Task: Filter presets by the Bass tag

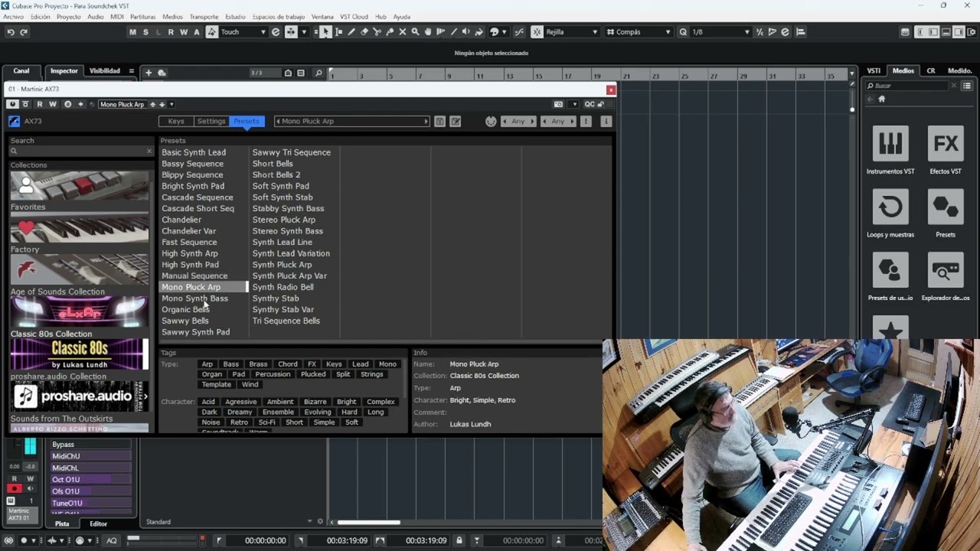Action: (230, 364)
